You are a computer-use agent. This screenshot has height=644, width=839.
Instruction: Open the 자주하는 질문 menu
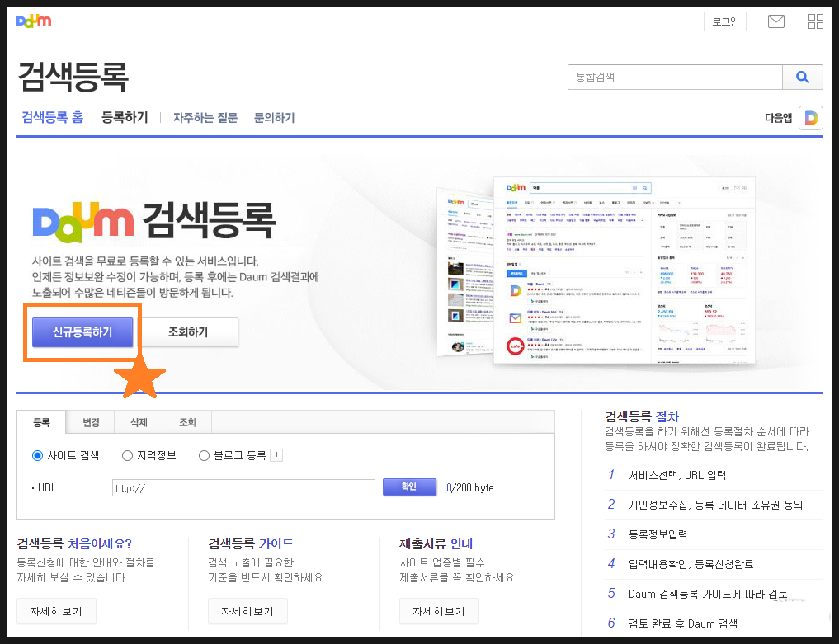pos(205,118)
